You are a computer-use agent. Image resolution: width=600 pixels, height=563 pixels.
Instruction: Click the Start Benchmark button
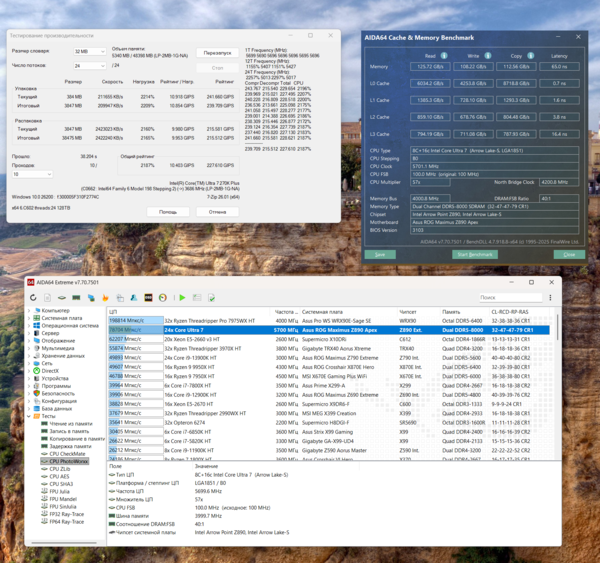coord(475,255)
